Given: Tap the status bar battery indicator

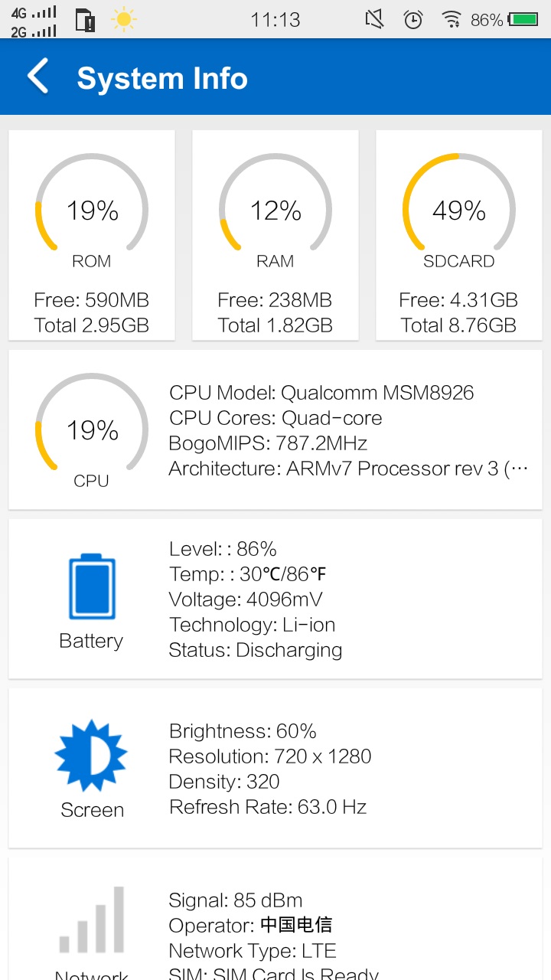Looking at the screenshot, I should pyautogui.click(x=525, y=20).
